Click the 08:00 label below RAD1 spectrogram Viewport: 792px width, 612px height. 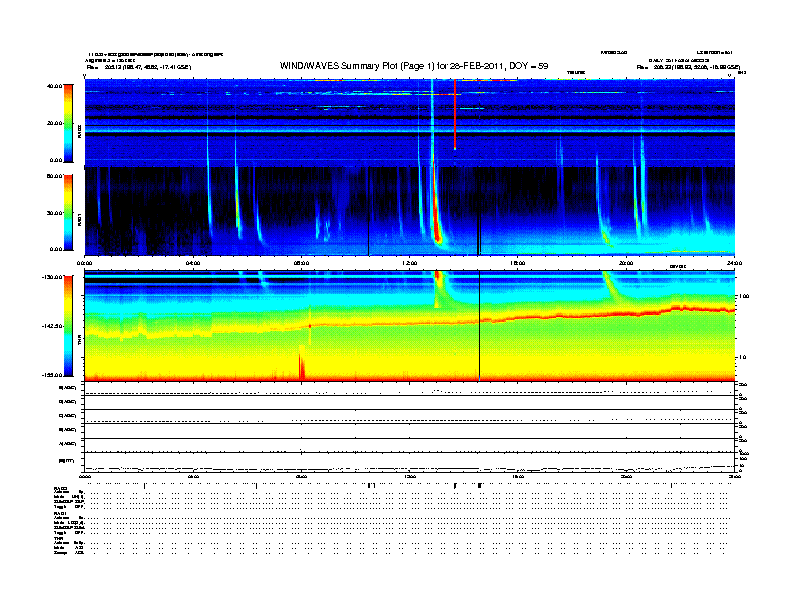click(301, 263)
